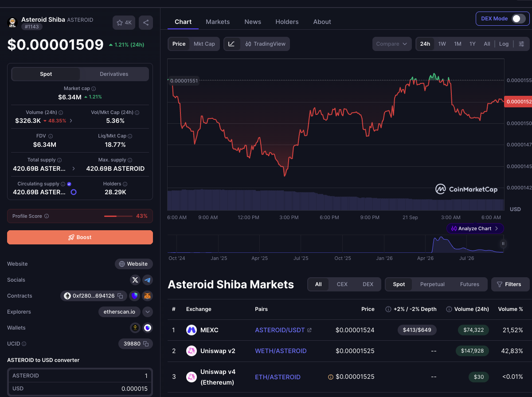This screenshot has height=397, width=532.
Task: Open the Telegram social link
Action: tap(148, 280)
